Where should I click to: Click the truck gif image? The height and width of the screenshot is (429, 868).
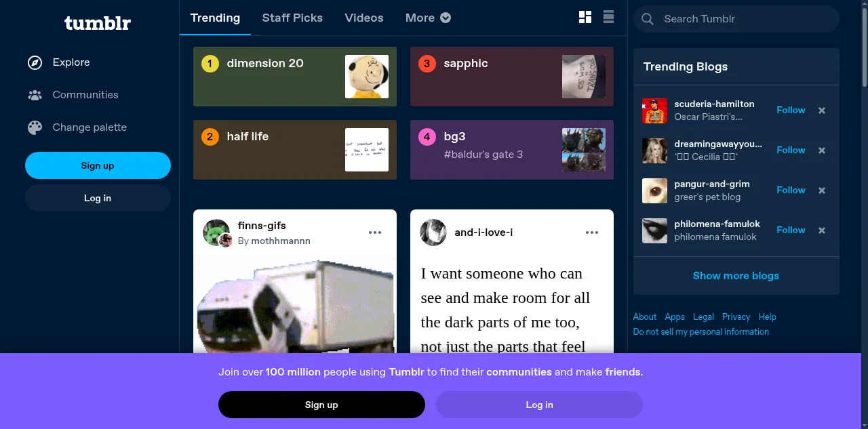[x=295, y=305]
